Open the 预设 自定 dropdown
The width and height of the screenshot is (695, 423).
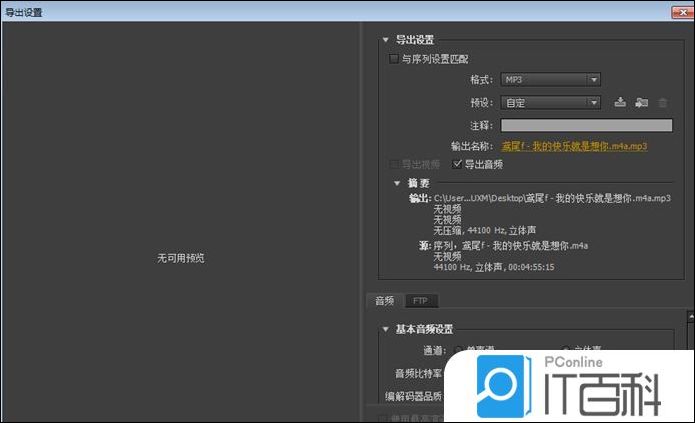[x=551, y=103]
